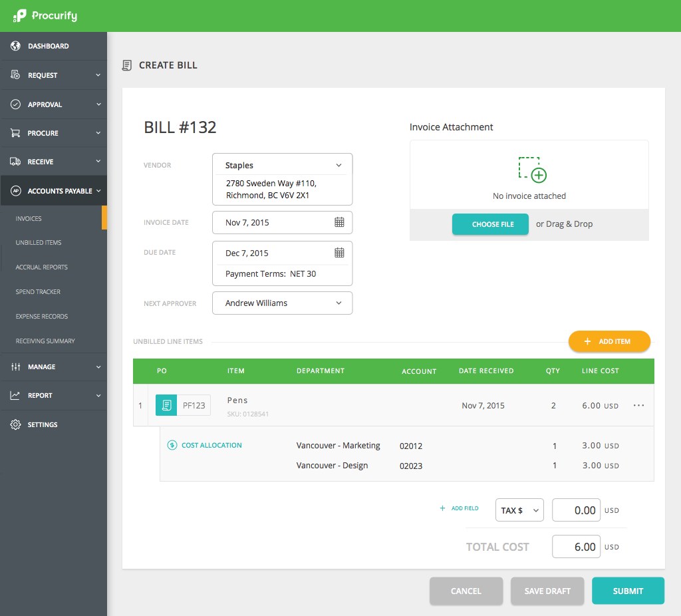Expand the Report menu chevron
681x616 pixels.
coord(98,395)
